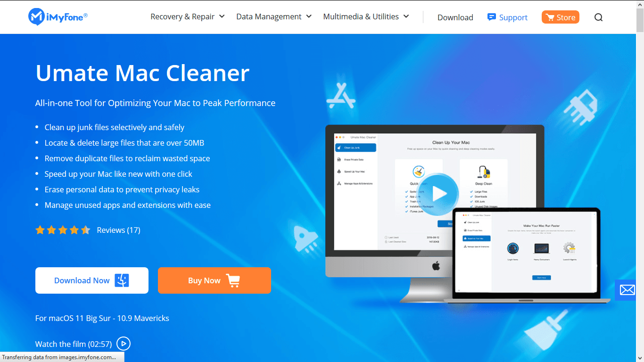The width and height of the screenshot is (644, 362).
Task: Click the Apple logo on the iMac
Action: pyautogui.click(x=436, y=265)
